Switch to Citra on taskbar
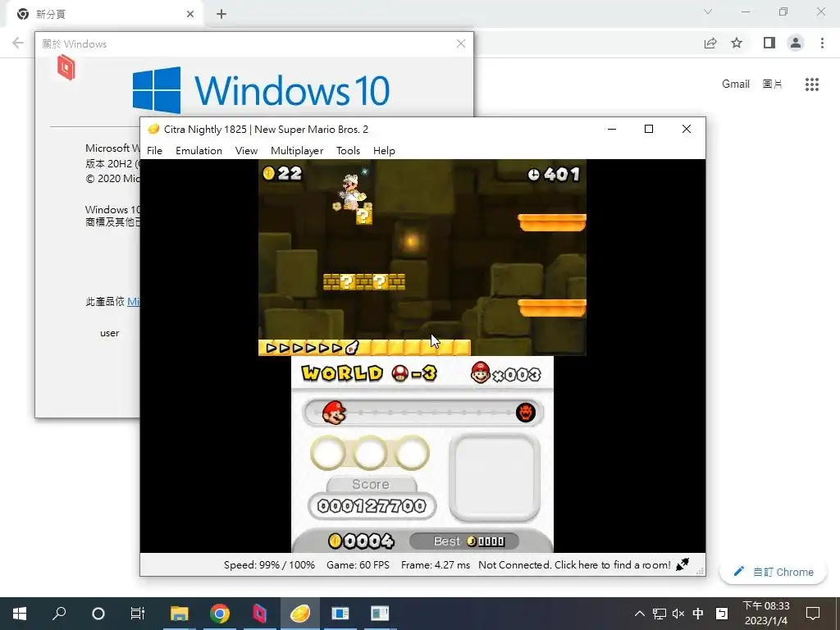Screen dimensions: 840x630 (x=300, y=614)
